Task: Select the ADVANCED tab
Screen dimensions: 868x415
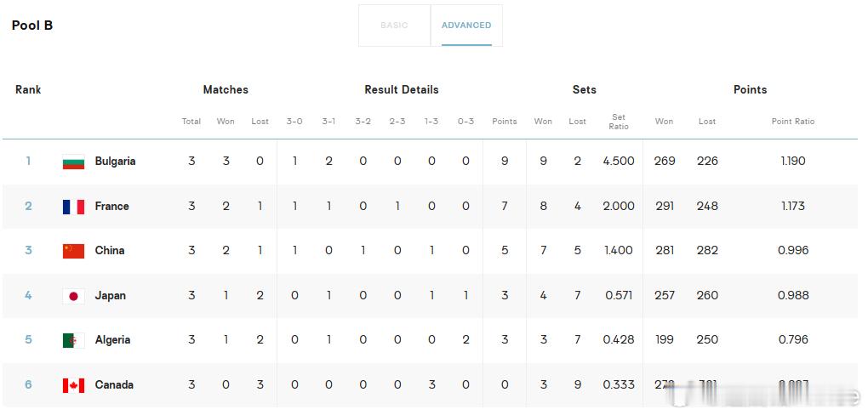Action: click(x=466, y=26)
